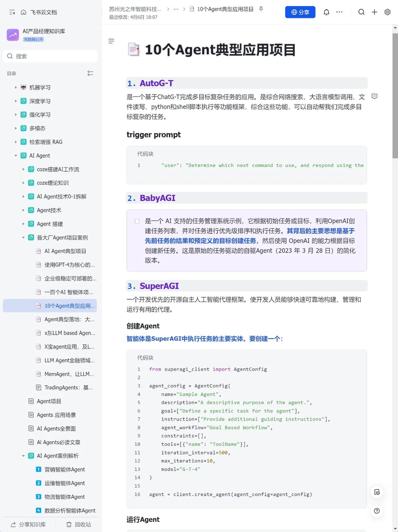Expand the 多模态 tree node
Screen dimensions: 398x532
(15, 128)
